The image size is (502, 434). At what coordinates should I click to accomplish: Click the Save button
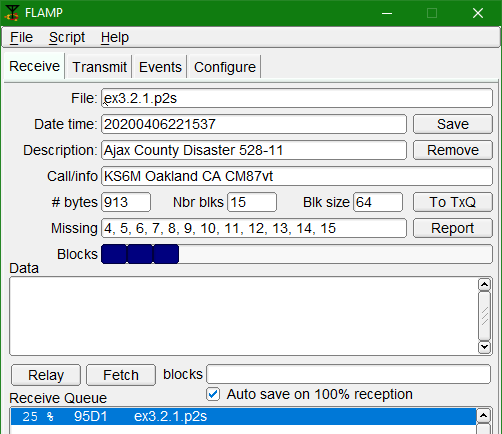point(453,124)
